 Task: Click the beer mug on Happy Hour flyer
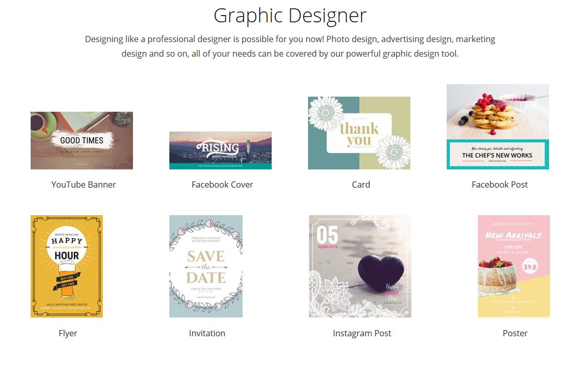point(68,279)
